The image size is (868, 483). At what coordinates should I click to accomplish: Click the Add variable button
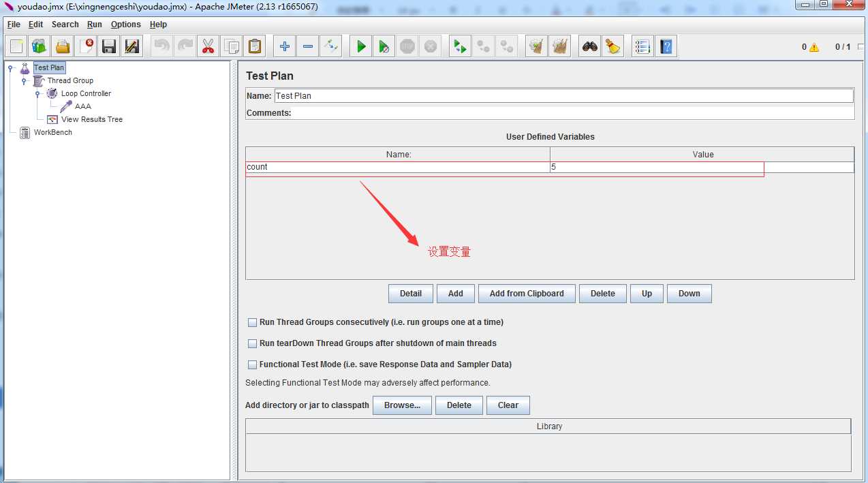pos(456,294)
